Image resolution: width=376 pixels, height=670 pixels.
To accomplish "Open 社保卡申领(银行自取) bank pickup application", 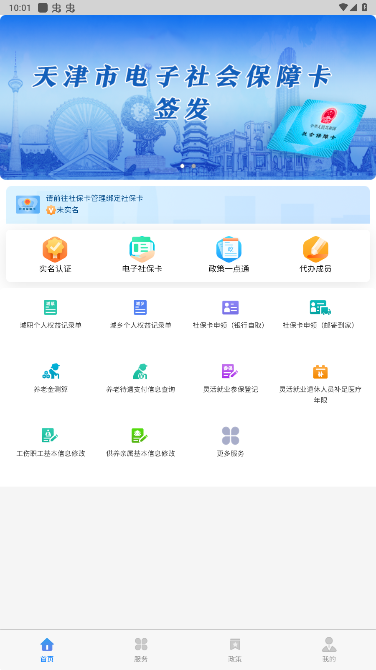I will (x=229, y=314).
